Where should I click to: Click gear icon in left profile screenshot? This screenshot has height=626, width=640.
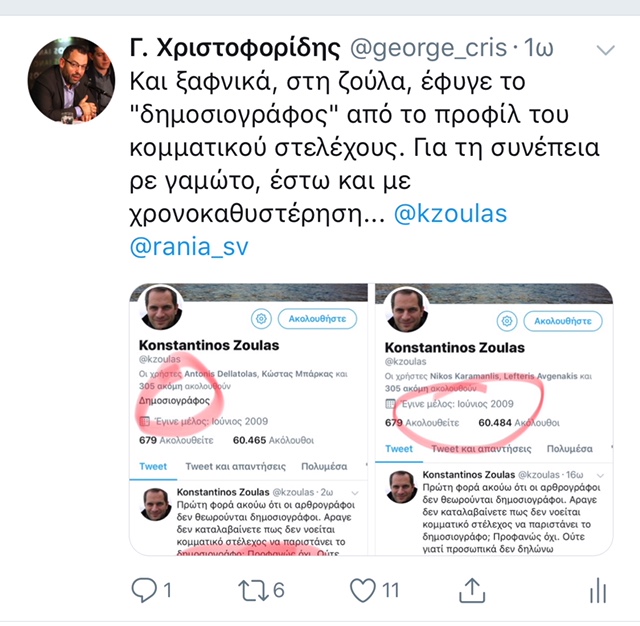click(261, 318)
